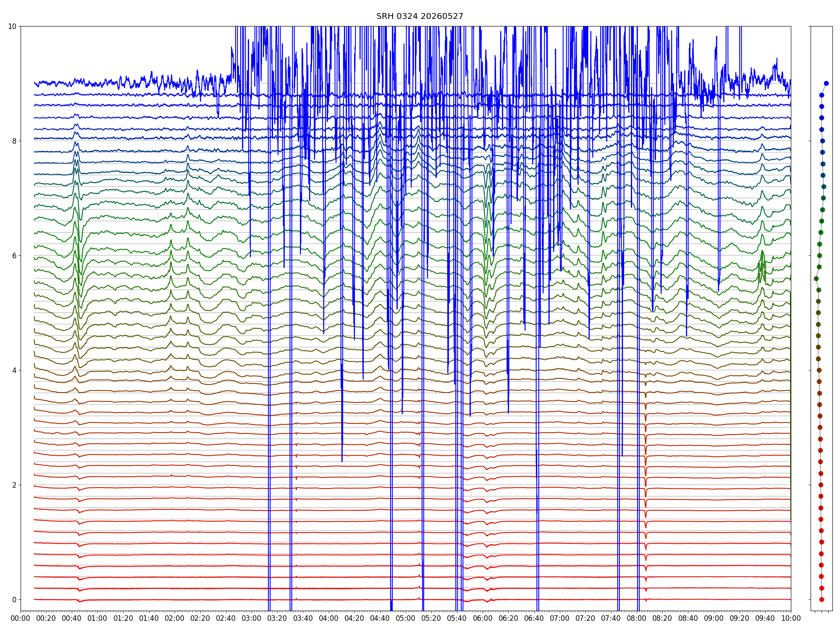Click the 09:20 time axis label
The height and width of the screenshot is (630, 840).
point(740,619)
